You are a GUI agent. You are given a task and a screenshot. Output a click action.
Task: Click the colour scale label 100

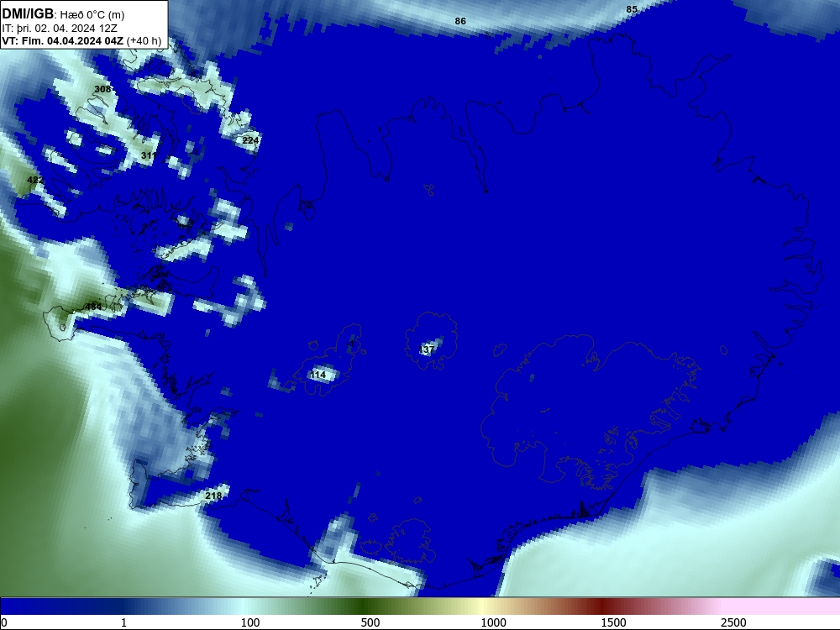[x=250, y=622]
